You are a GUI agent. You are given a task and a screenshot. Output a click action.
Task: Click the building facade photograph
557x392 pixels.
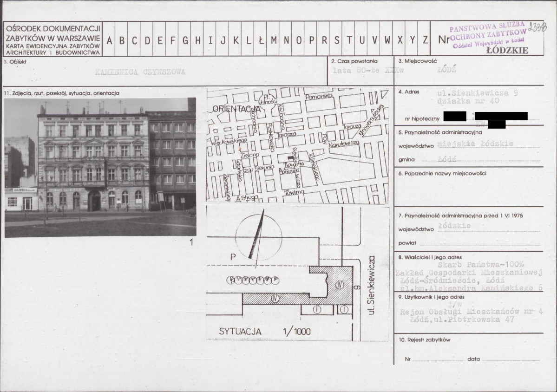pyautogui.click(x=100, y=167)
